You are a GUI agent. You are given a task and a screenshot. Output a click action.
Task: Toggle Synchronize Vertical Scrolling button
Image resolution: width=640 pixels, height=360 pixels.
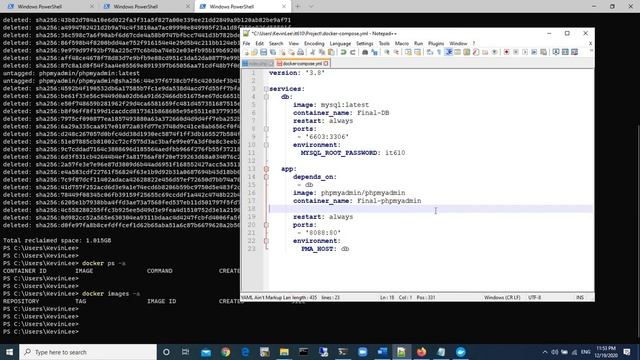click(x=408, y=52)
